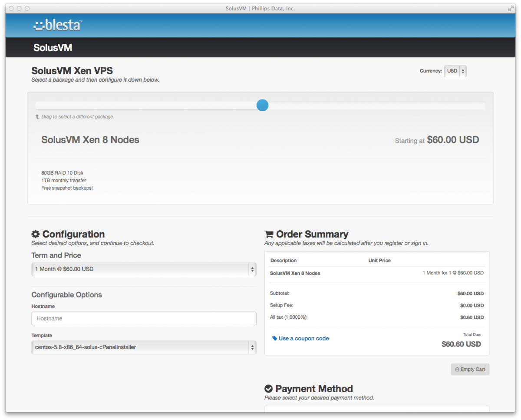Screen dimensions: 521x420
Task: Click the Description column header
Action: click(x=284, y=261)
